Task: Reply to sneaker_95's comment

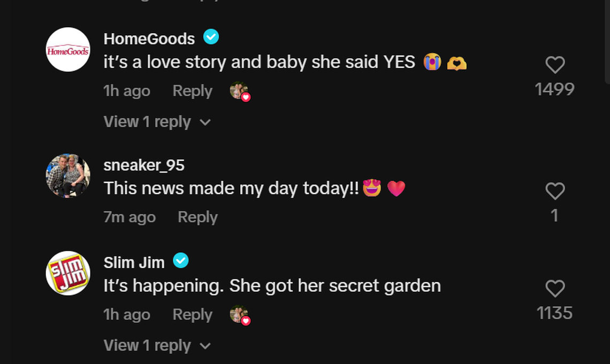Action: point(197,217)
